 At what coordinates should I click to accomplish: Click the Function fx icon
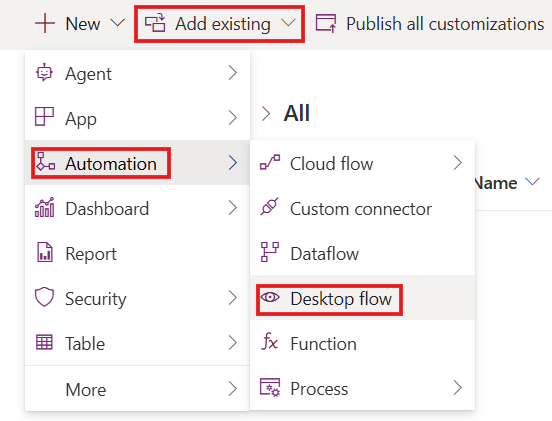pos(269,341)
